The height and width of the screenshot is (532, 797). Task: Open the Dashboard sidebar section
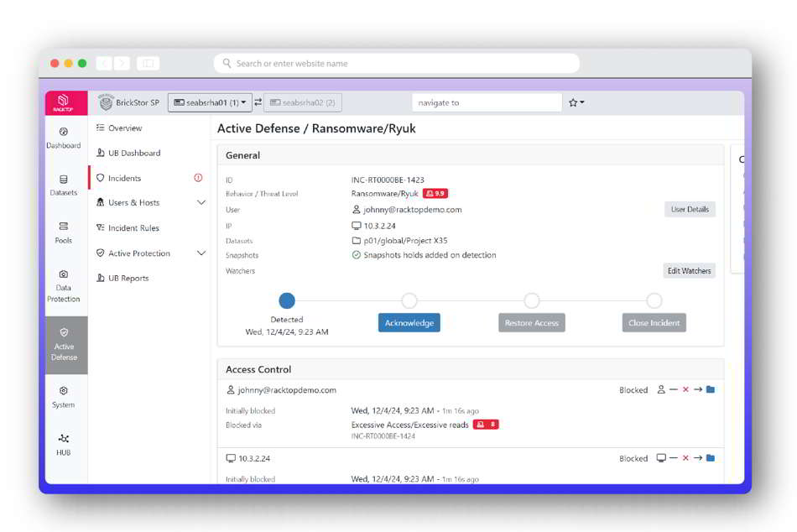point(64,138)
